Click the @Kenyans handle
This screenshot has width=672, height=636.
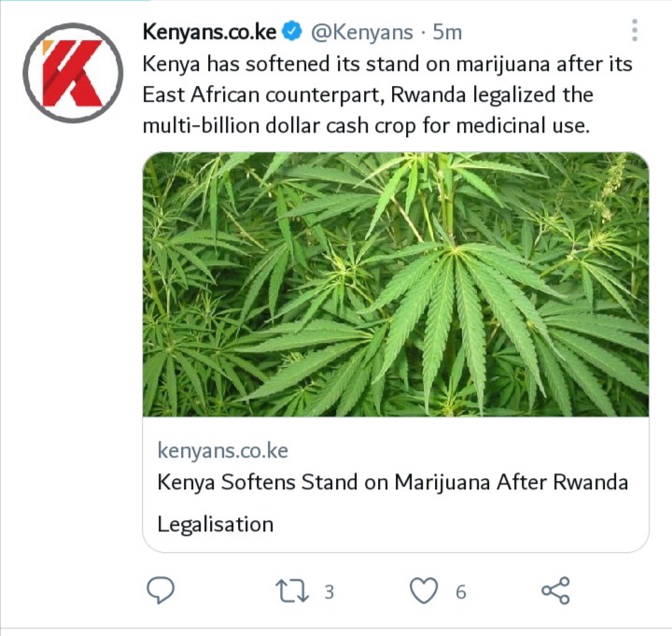362,32
